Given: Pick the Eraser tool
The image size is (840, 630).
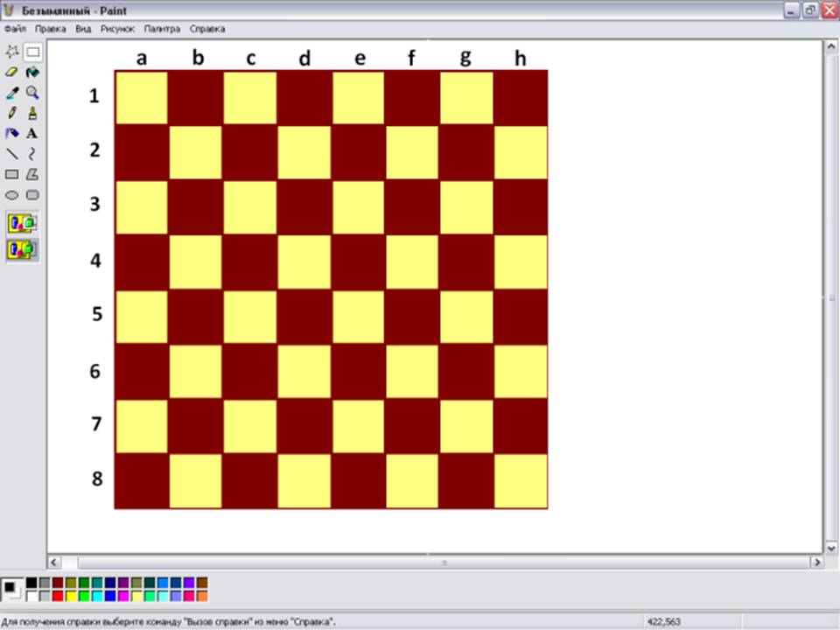Looking at the screenshot, I should click(12, 73).
